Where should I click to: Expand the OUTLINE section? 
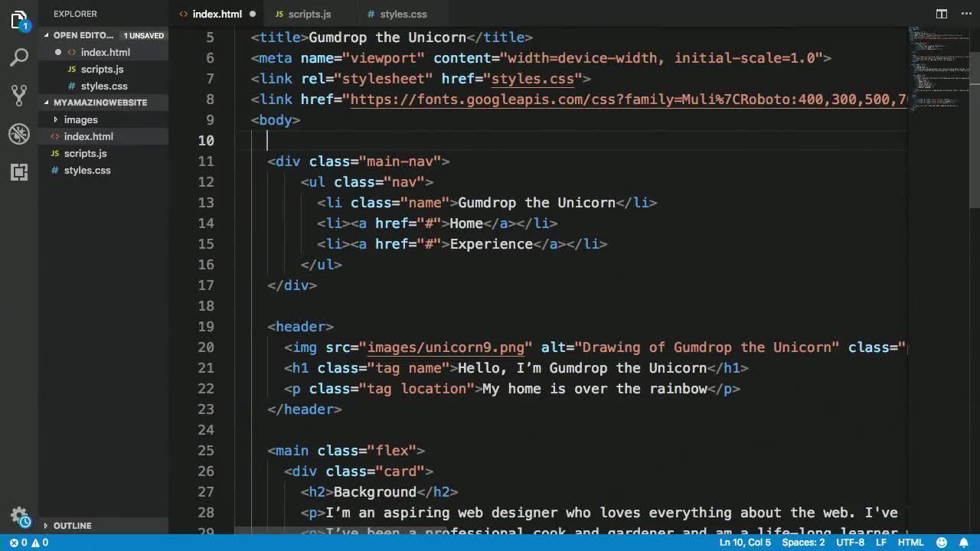73,526
